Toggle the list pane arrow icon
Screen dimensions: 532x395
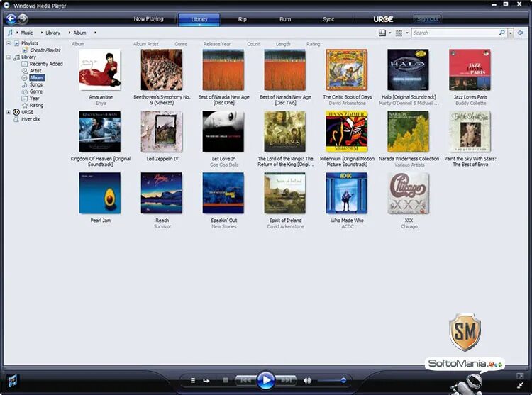521,33
